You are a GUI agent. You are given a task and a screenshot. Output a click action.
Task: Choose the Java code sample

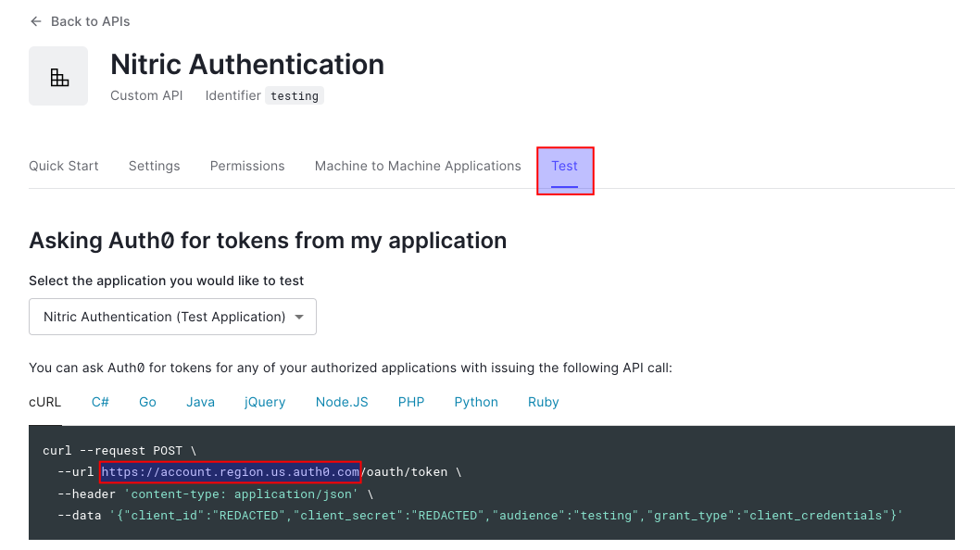click(200, 402)
